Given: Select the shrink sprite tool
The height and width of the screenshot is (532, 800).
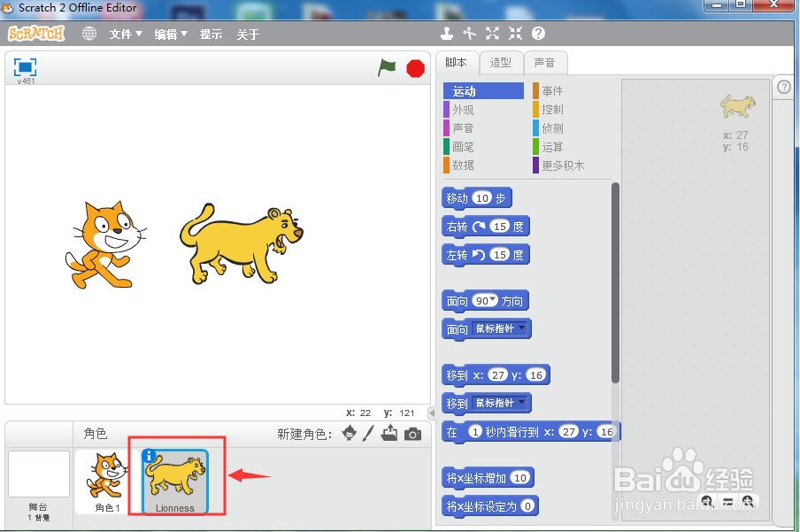Looking at the screenshot, I should click(515, 34).
